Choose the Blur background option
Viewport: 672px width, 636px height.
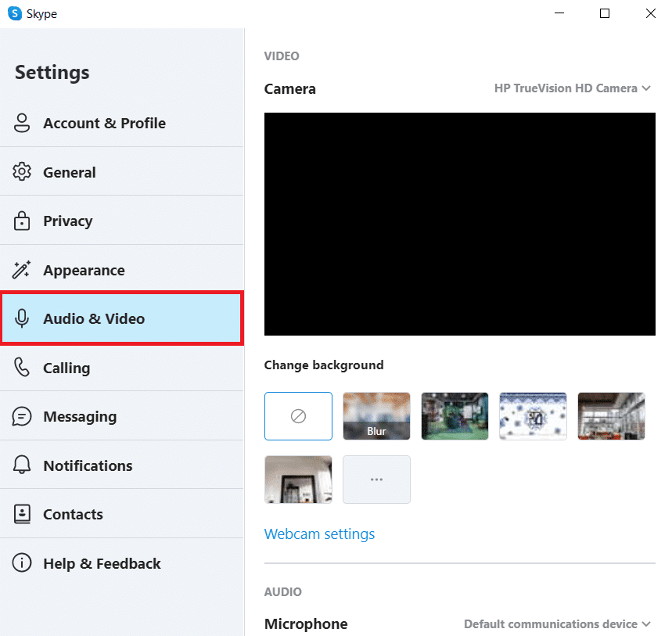(376, 416)
